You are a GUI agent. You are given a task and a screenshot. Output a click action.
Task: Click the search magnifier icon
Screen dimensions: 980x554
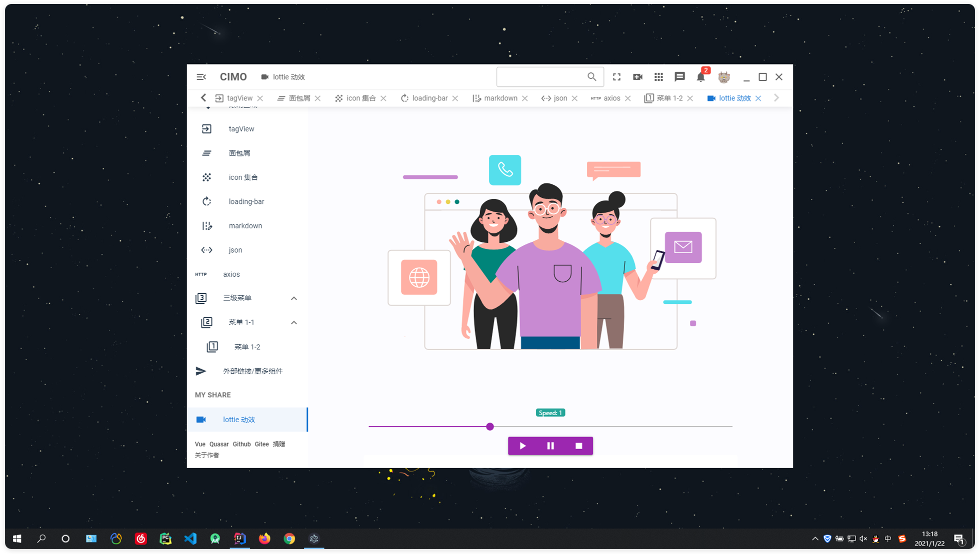591,77
